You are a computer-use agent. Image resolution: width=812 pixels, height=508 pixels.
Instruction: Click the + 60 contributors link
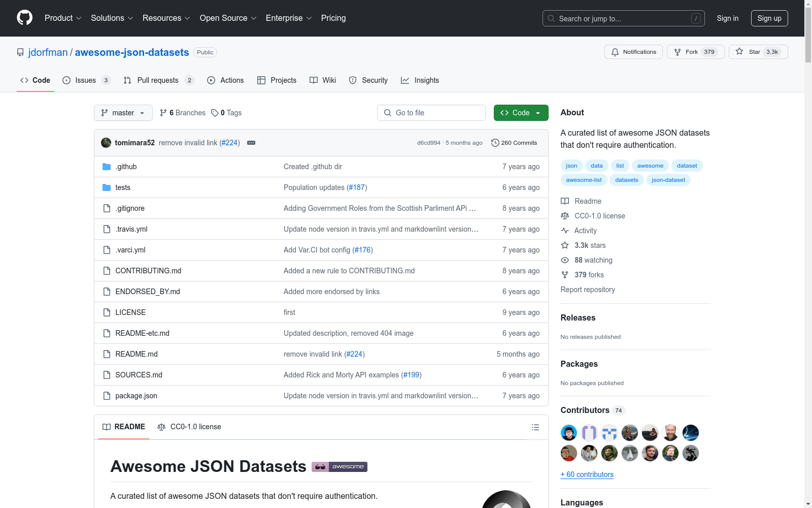point(587,474)
